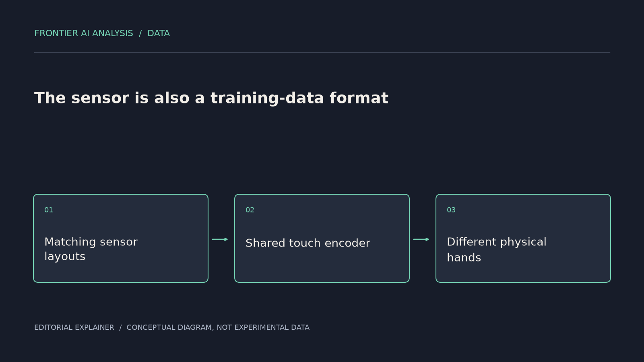644x362 pixels.
Task: Click the 02 step number
Action: click(x=250, y=210)
